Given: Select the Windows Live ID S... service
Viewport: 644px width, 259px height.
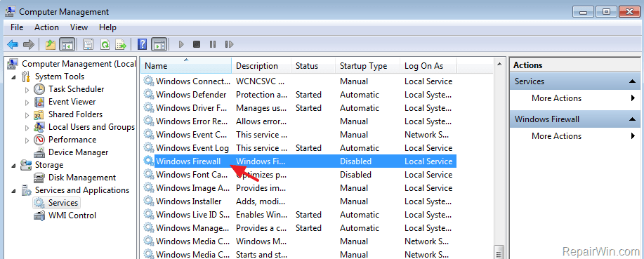Looking at the screenshot, I should tap(192, 215).
